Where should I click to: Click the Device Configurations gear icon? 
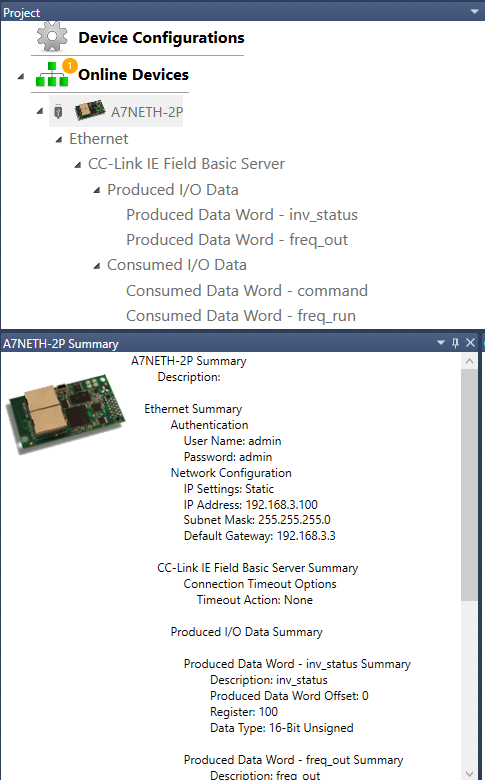[x=52, y=37]
